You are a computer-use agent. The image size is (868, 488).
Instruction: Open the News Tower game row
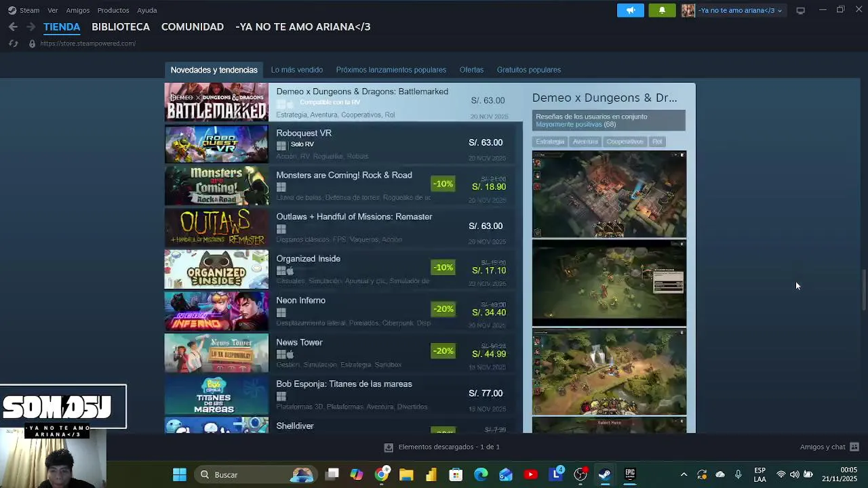click(x=342, y=353)
